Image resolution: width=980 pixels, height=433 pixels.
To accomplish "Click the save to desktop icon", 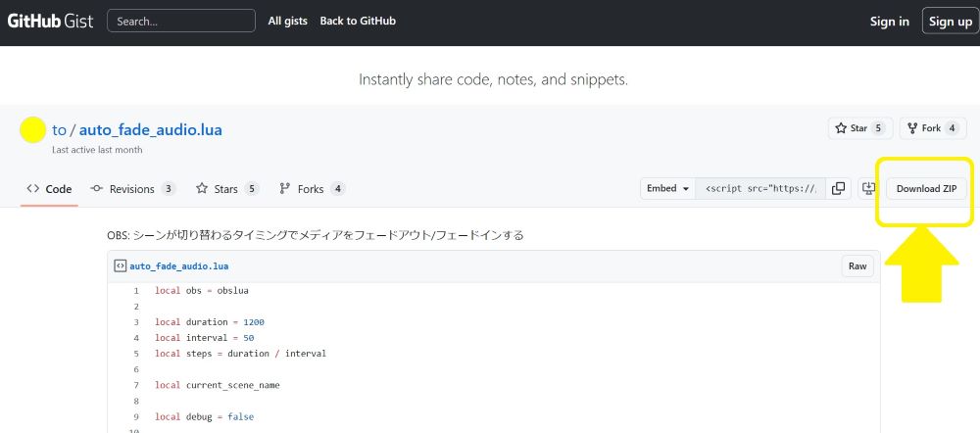I will pyautogui.click(x=868, y=188).
